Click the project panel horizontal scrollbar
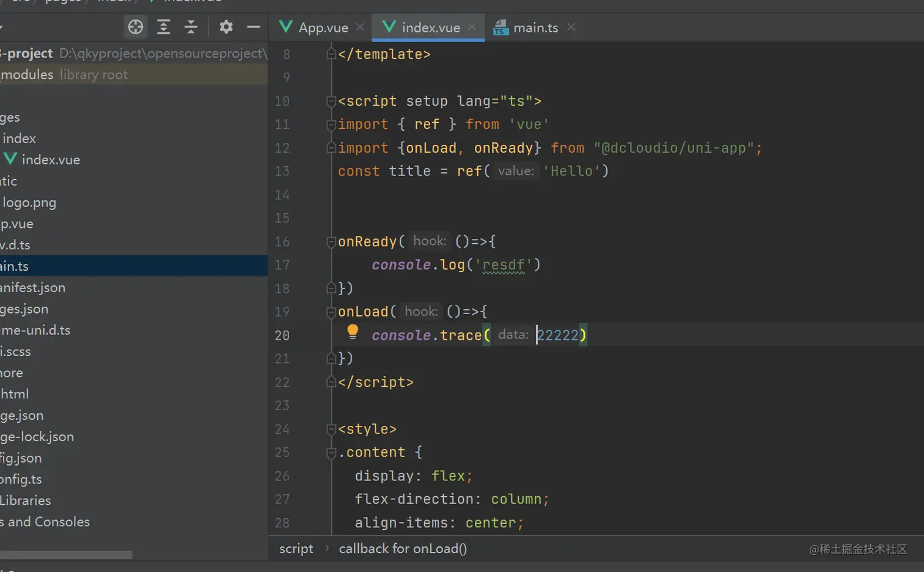Viewport: 924px width, 572px height. [66, 555]
